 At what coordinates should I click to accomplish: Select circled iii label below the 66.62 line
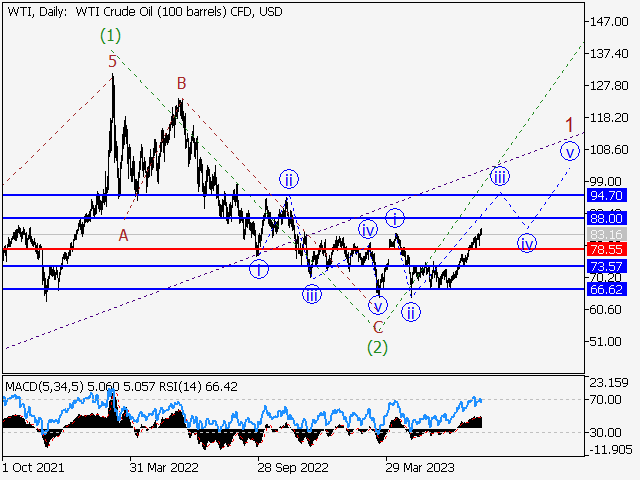(312, 295)
